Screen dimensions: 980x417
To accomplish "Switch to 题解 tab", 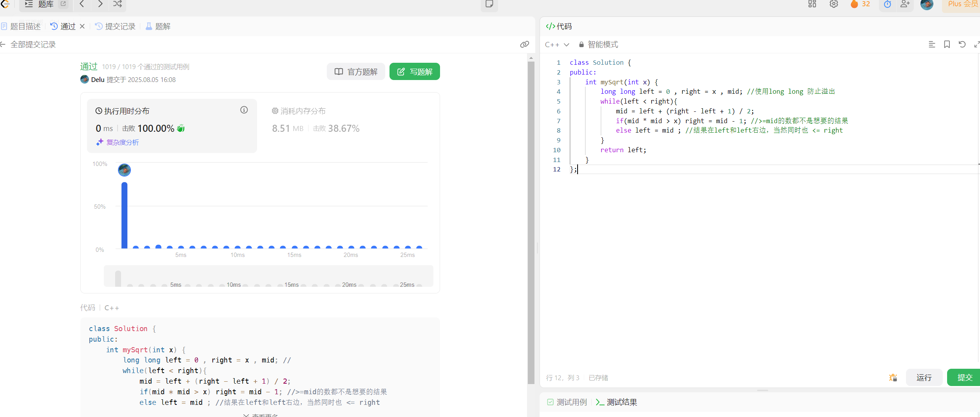I will 158,26.
